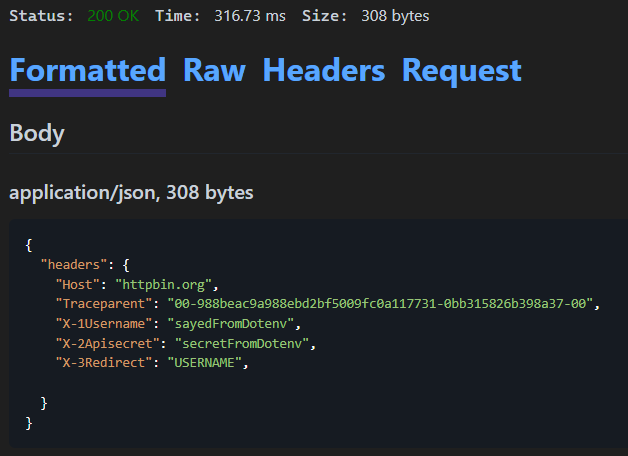Viewport: 628px width, 456px height.
Task: Select the application/json, 308 bytes label
Action: (x=131, y=193)
